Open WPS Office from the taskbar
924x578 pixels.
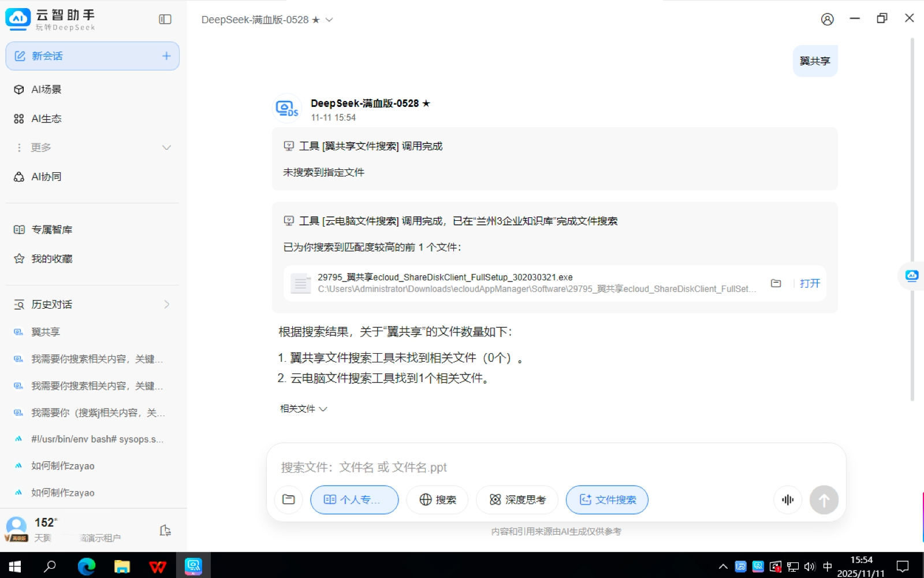click(x=157, y=566)
